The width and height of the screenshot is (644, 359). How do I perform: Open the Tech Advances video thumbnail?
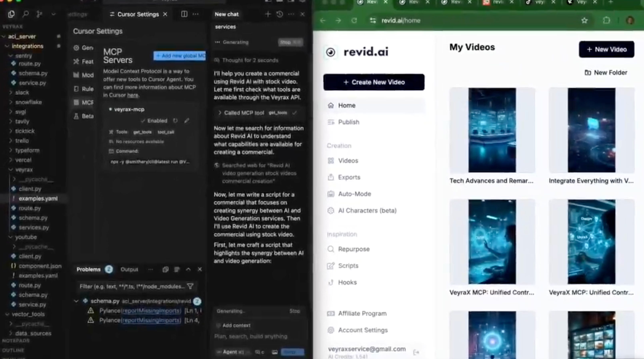tap(492, 130)
